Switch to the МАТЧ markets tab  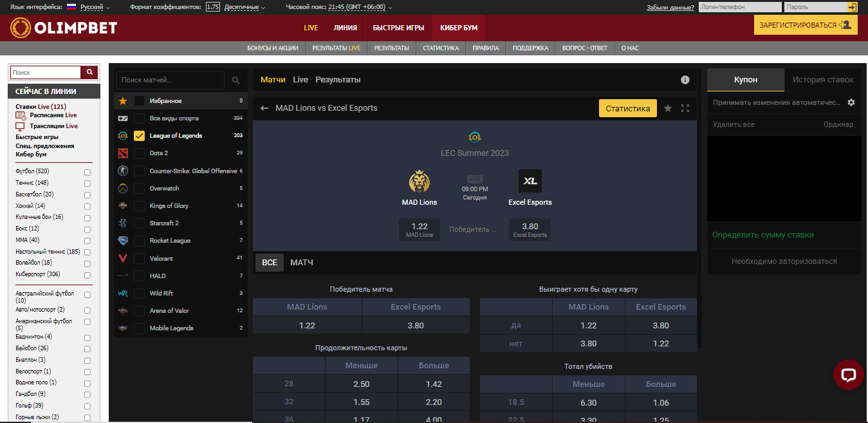(302, 263)
